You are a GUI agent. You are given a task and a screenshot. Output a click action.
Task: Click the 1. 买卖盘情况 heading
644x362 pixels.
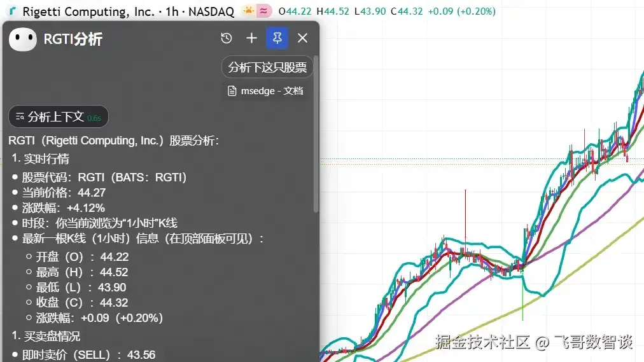(46, 336)
